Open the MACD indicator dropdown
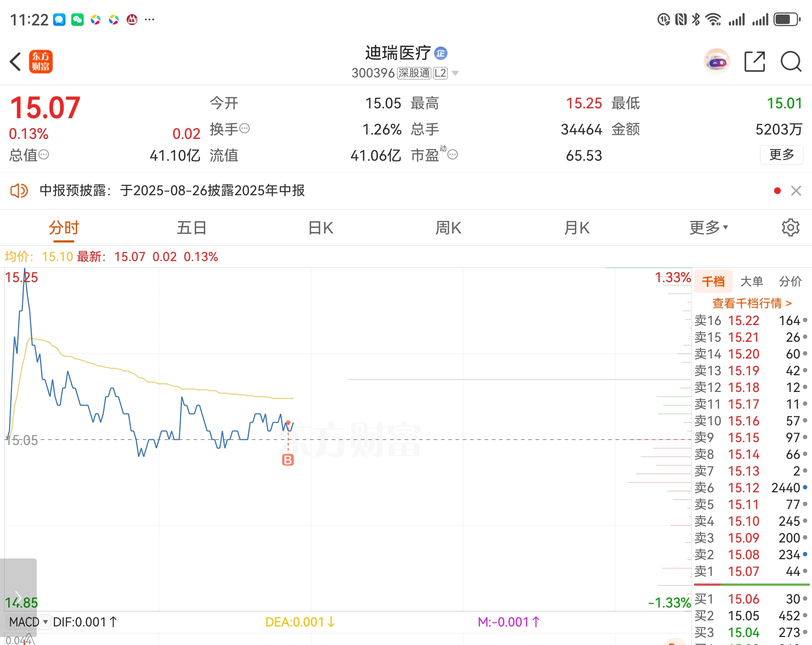The width and height of the screenshot is (812, 645). click(x=29, y=622)
